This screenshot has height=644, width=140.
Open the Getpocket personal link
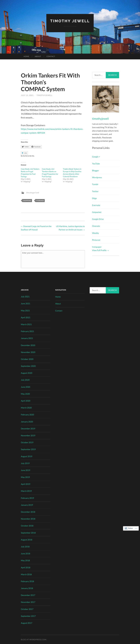(x=97, y=212)
